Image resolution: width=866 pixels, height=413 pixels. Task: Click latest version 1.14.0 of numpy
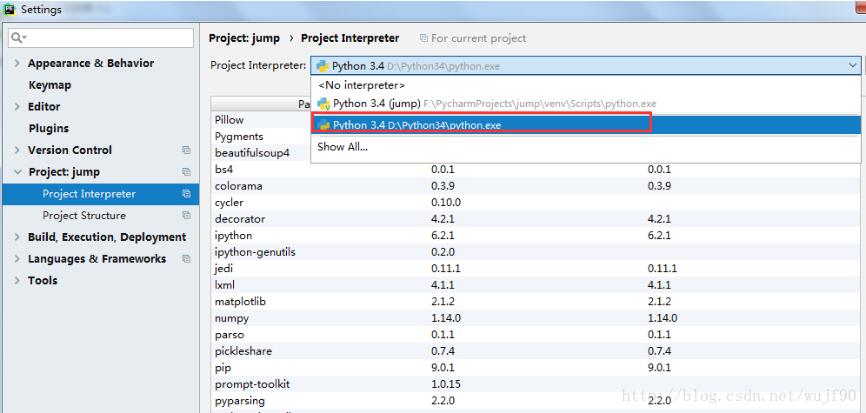tap(662, 318)
